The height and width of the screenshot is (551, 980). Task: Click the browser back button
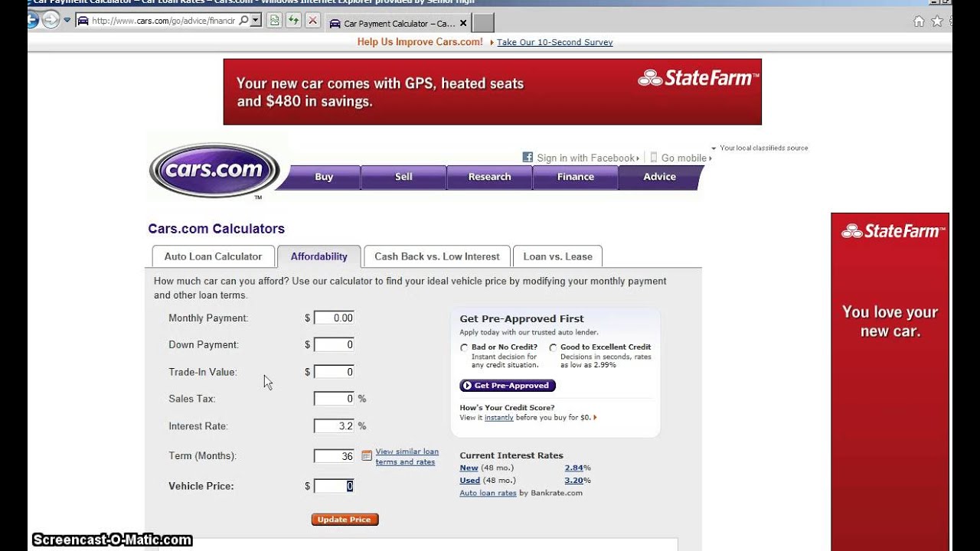coord(32,21)
